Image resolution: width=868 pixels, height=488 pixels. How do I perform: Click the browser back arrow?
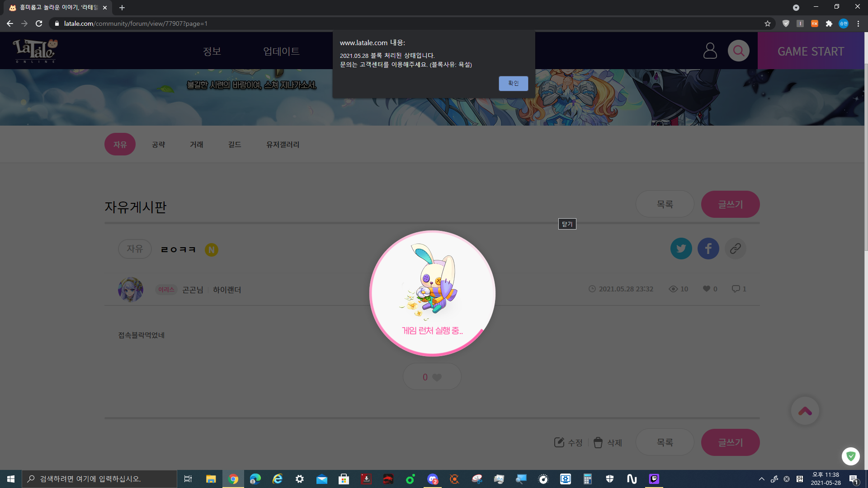tap(10, 23)
